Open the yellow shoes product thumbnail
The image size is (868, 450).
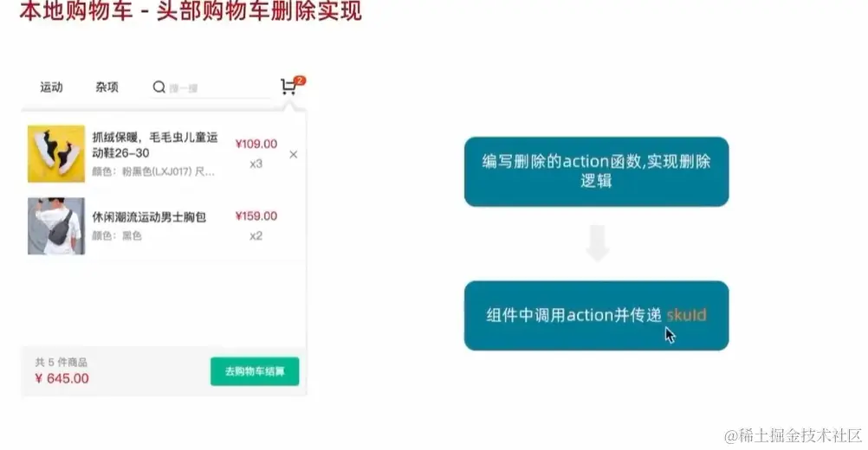coord(56,154)
